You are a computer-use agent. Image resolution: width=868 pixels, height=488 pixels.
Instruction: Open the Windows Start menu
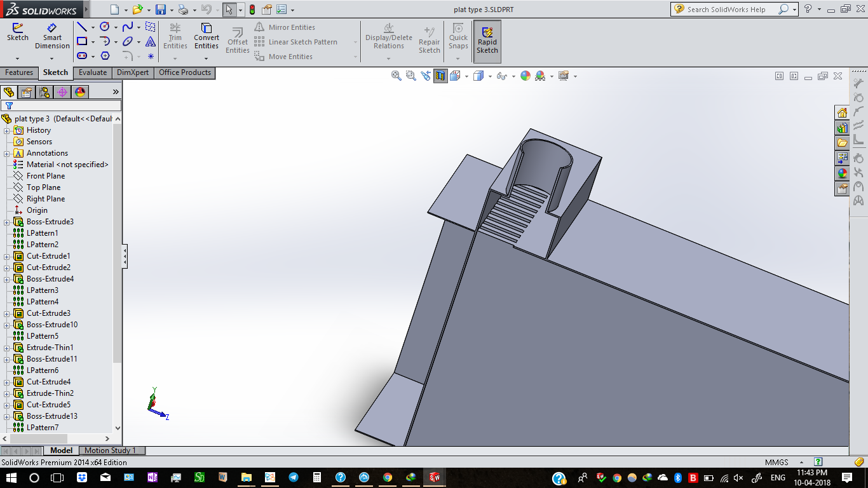point(11,477)
